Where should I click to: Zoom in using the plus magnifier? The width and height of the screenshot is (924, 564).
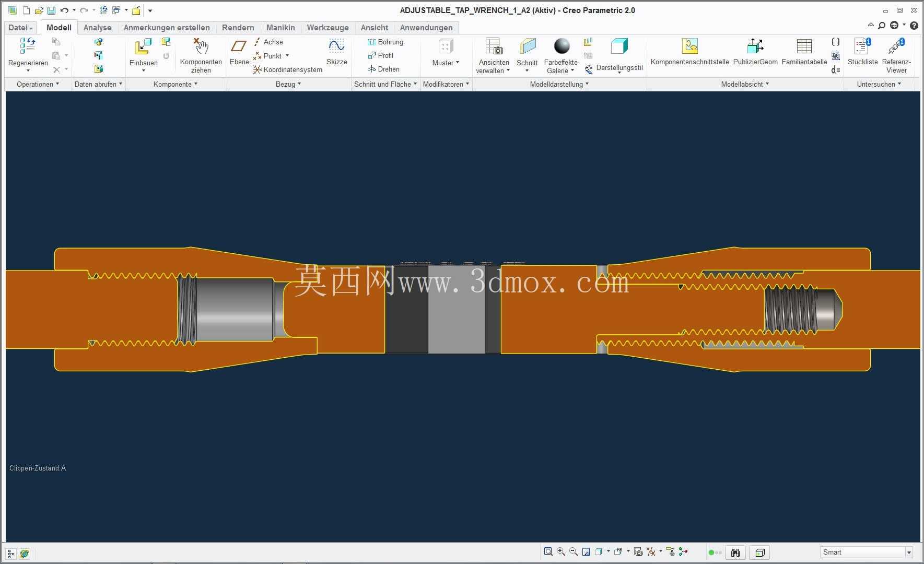561,551
